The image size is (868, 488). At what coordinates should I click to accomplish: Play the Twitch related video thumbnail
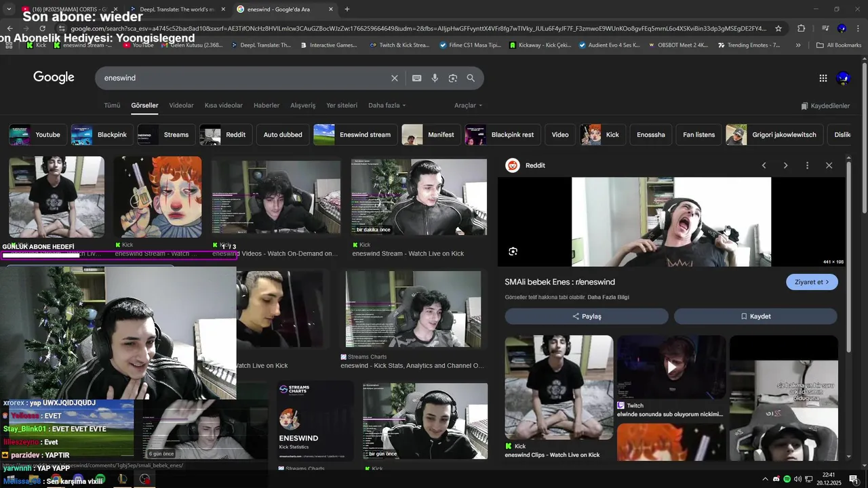(671, 367)
